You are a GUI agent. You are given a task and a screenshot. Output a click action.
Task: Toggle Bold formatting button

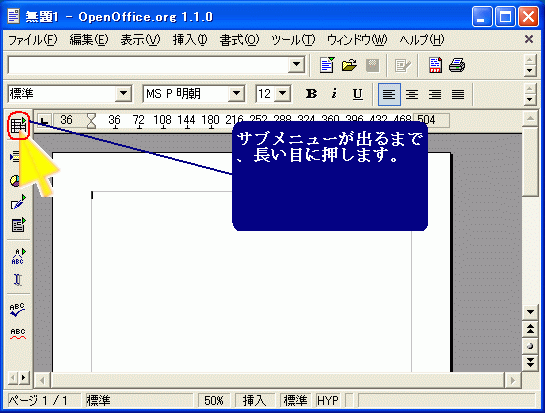(x=311, y=94)
